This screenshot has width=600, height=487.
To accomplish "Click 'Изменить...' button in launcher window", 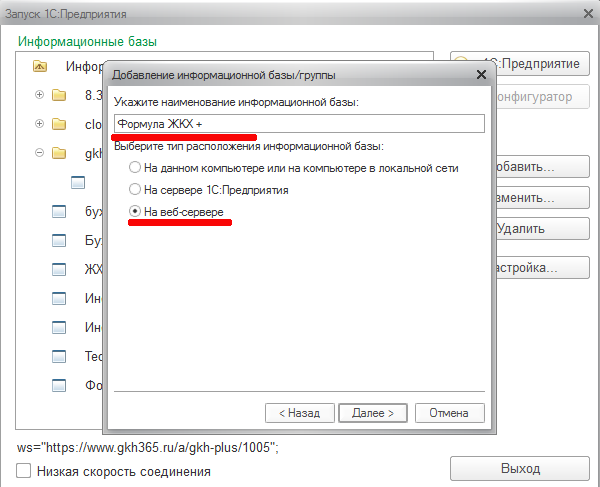I will pyautogui.click(x=542, y=197).
